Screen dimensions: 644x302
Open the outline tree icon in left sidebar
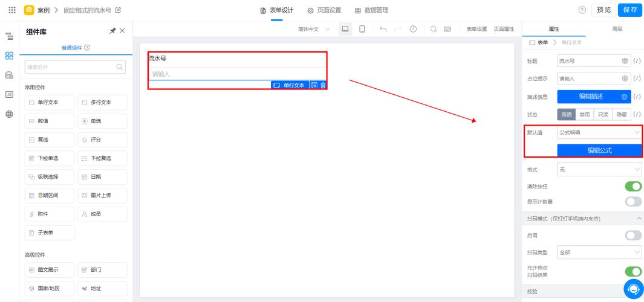(x=10, y=36)
